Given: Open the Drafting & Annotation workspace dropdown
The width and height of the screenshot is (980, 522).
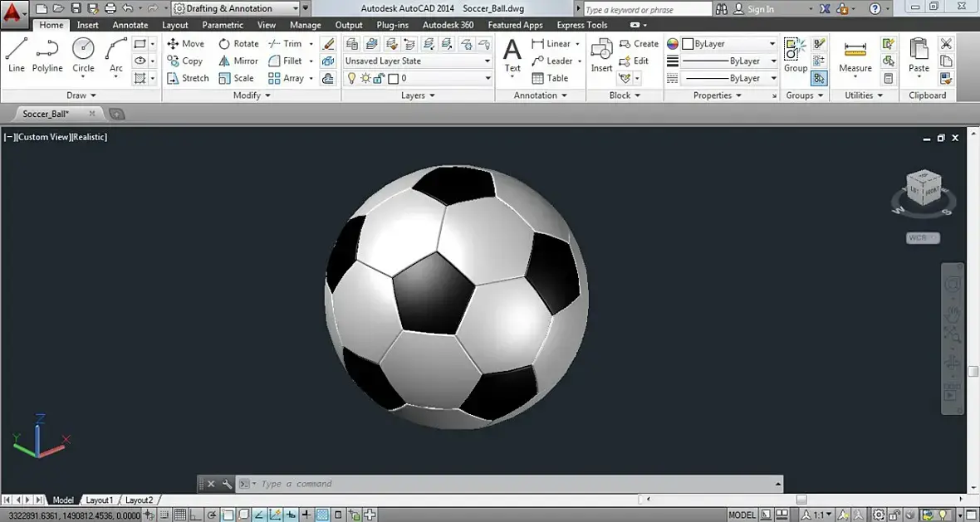Looking at the screenshot, I should point(236,8).
